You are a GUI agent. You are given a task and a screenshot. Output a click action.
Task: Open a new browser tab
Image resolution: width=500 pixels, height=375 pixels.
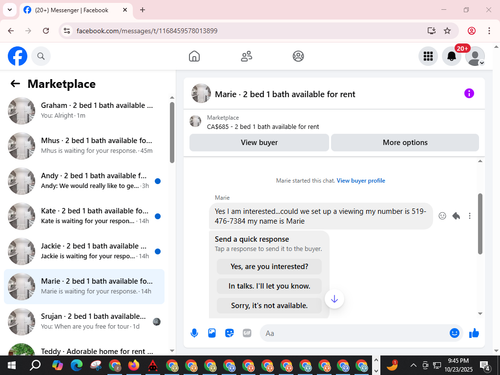(x=142, y=10)
